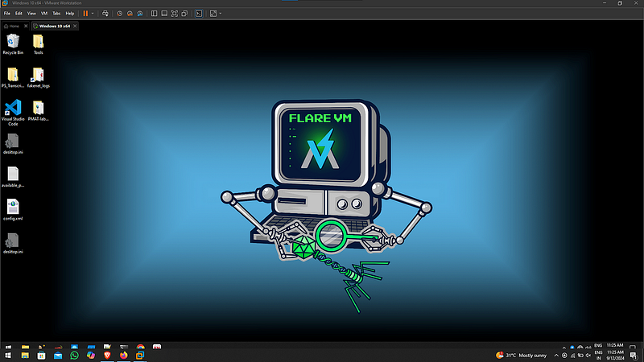Open Firefox from host taskbar

[x=124, y=356]
